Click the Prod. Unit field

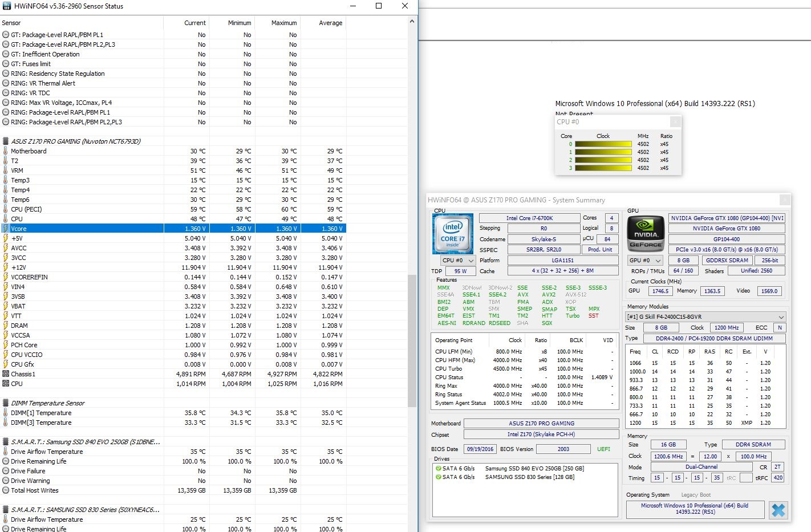(x=600, y=250)
